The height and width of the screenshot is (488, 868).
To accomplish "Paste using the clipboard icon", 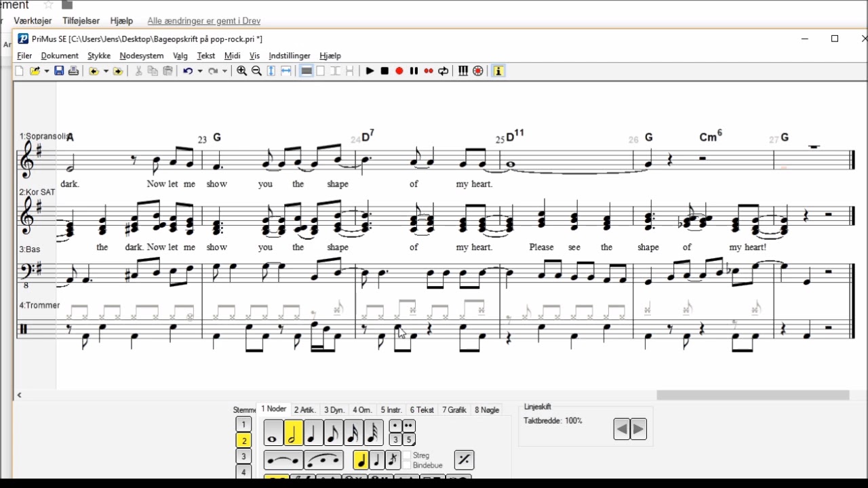I will [168, 71].
